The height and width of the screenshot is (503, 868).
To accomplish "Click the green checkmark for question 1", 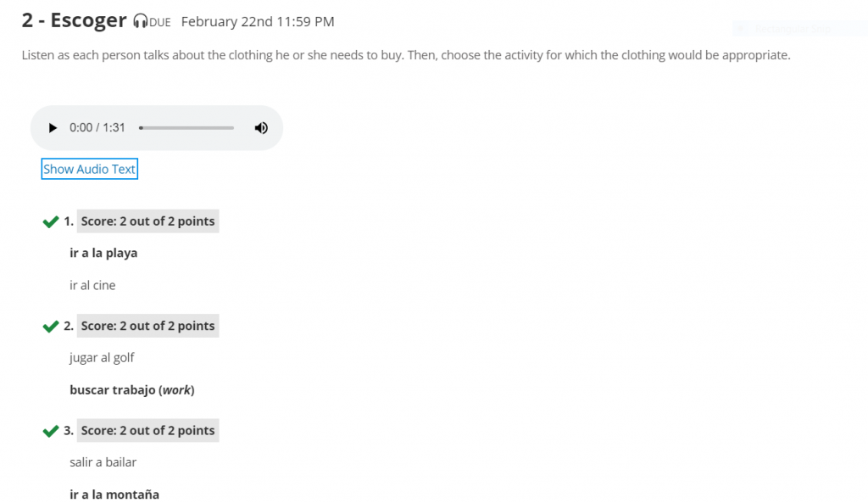I will 50,221.
